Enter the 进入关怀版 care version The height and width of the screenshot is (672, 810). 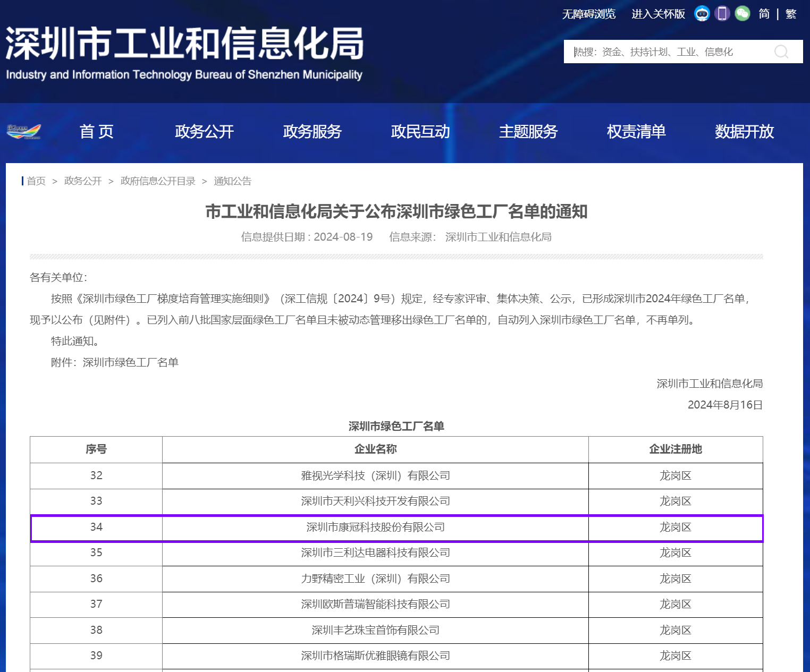click(x=658, y=14)
